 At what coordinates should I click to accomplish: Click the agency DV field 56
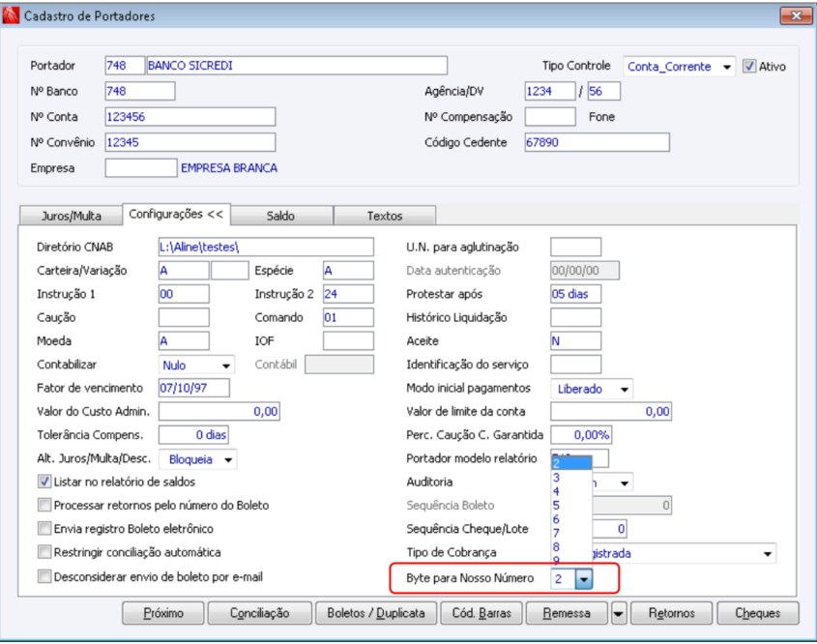(x=604, y=91)
